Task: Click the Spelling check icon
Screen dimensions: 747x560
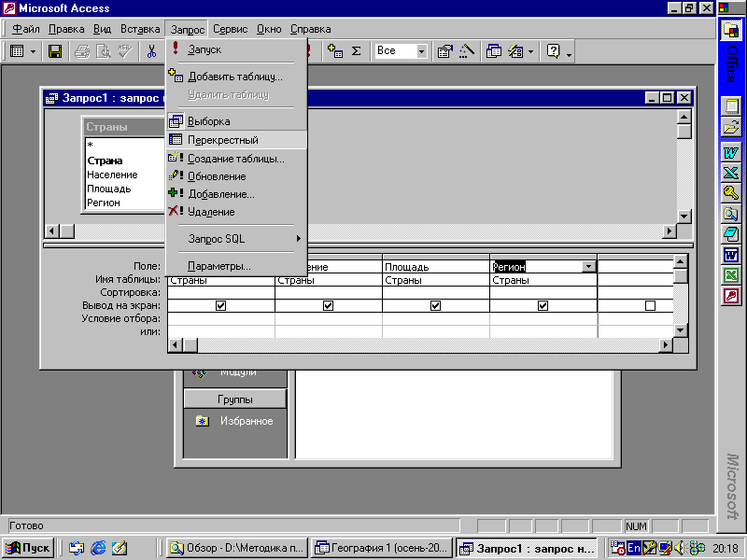Action: (x=125, y=51)
